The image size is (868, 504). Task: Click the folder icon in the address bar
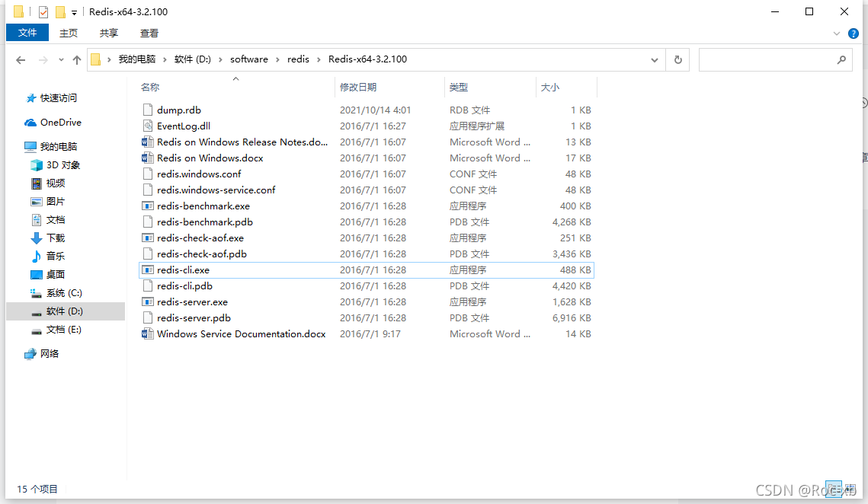pyautogui.click(x=96, y=59)
